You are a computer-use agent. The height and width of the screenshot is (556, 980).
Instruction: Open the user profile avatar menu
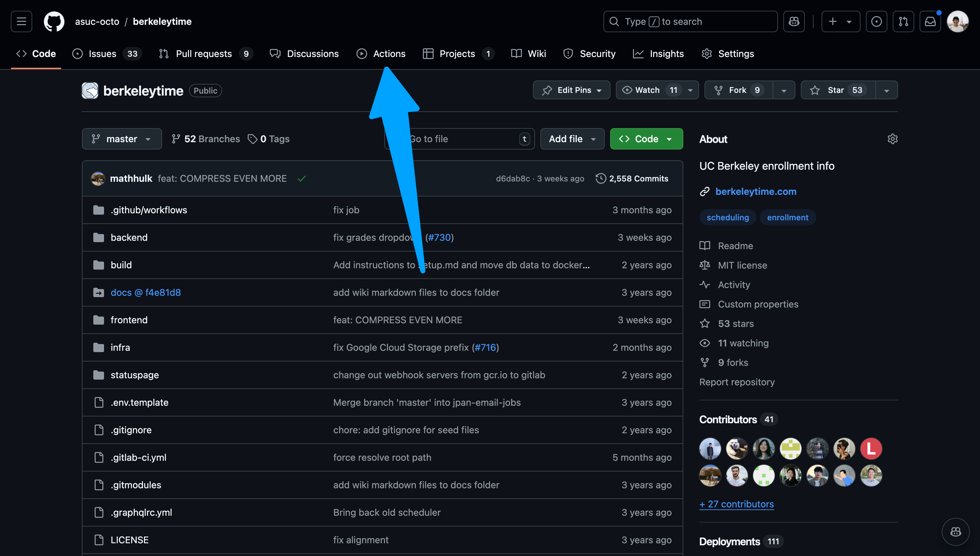(958, 21)
